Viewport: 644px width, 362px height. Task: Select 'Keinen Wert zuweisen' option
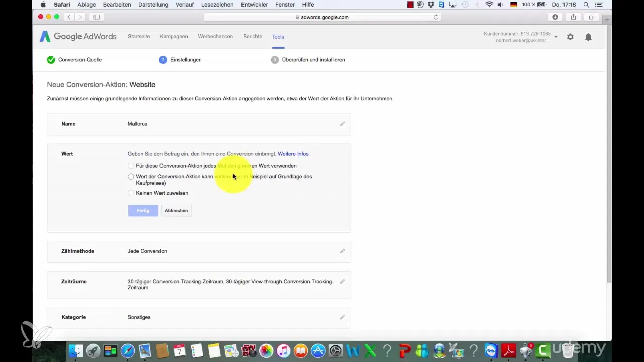[x=131, y=193]
